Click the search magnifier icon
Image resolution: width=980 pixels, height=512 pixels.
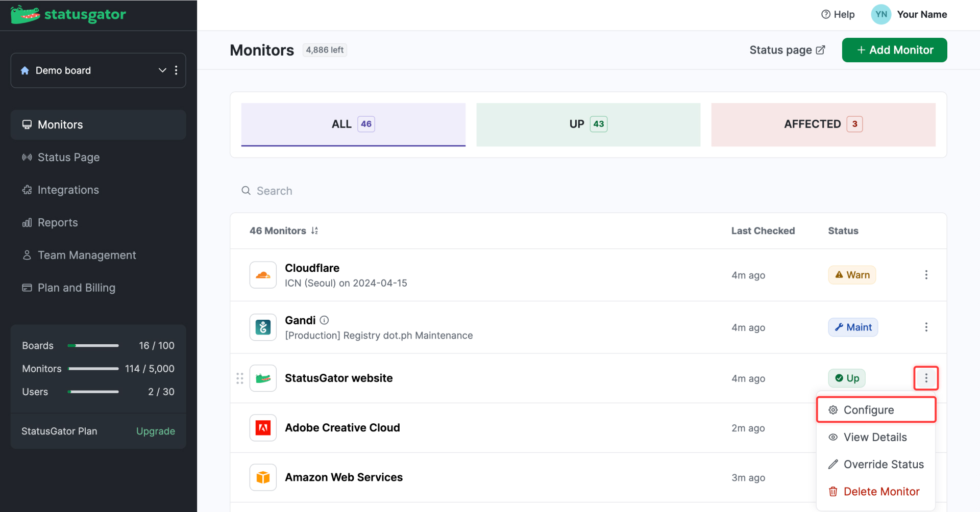246,191
